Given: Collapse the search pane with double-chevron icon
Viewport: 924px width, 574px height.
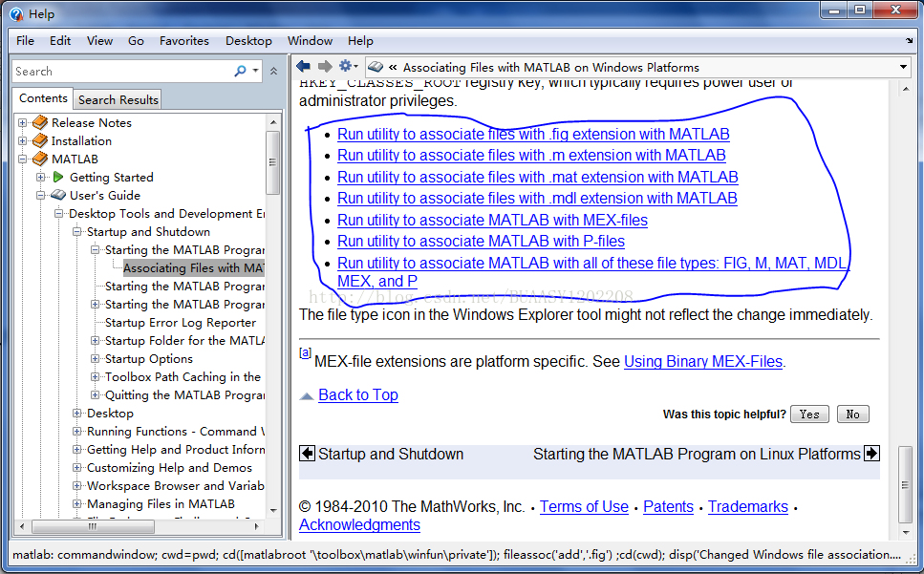Looking at the screenshot, I should [274, 72].
